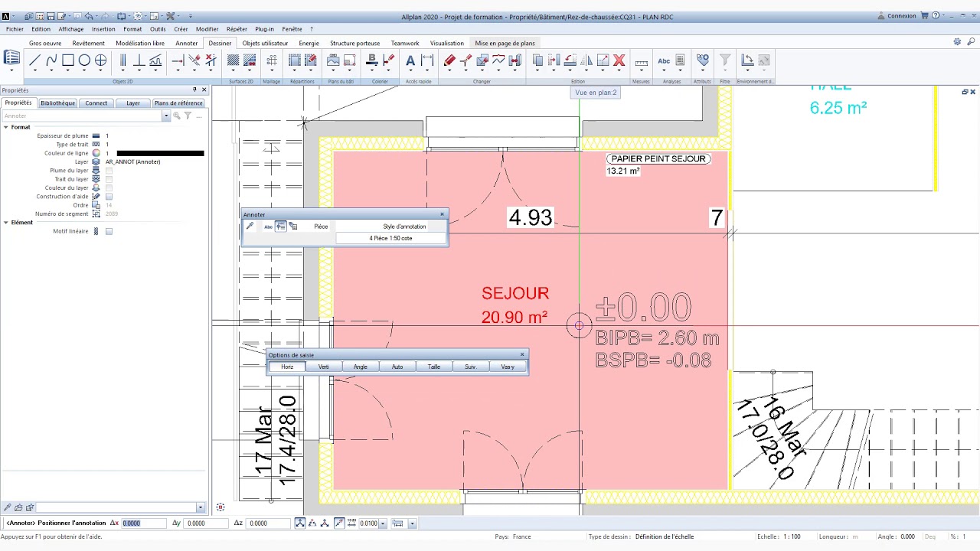Click the Maillage grid icon
Image resolution: width=980 pixels, height=551 pixels.
[x=272, y=60]
